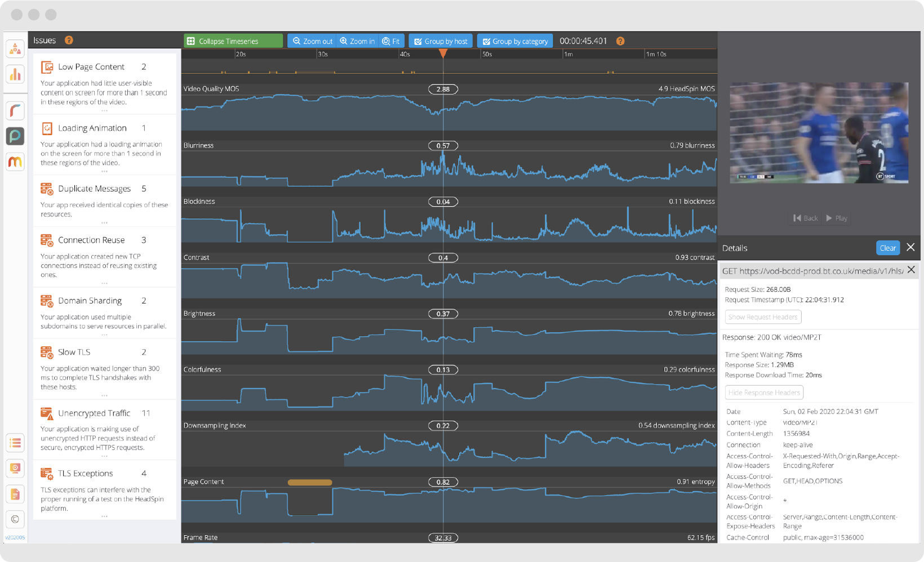Select the orange M icon in sidebar
This screenshot has height=562, width=924.
pyautogui.click(x=15, y=162)
